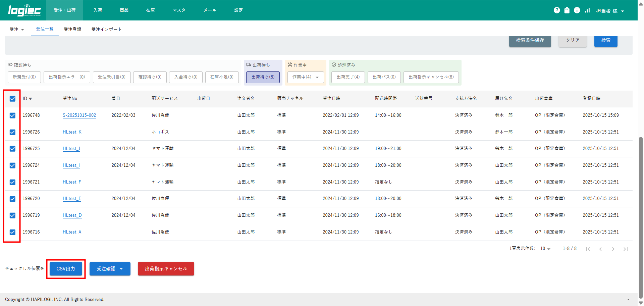
Task: Open the bar chart statistics icon
Action: click(x=587, y=10)
